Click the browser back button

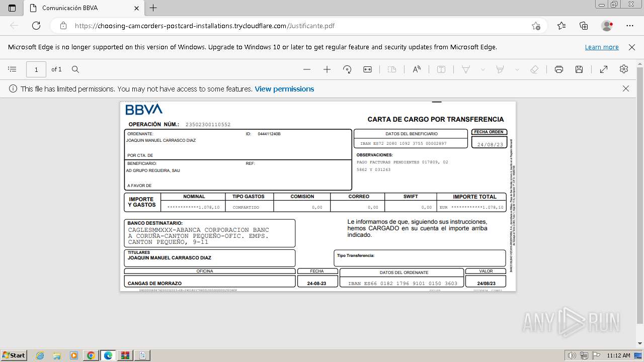[x=14, y=26]
